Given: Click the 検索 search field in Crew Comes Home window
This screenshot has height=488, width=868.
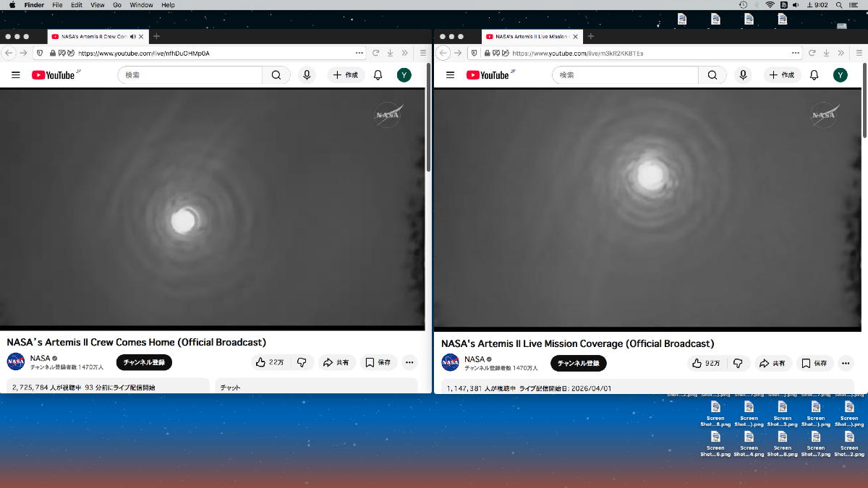Looking at the screenshot, I should [190, 74].
